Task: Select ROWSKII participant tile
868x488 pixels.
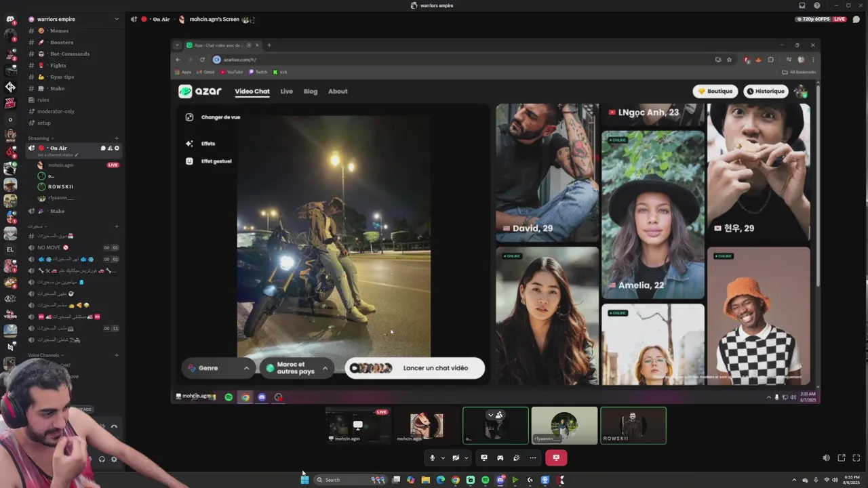Action: click(633, 426)
